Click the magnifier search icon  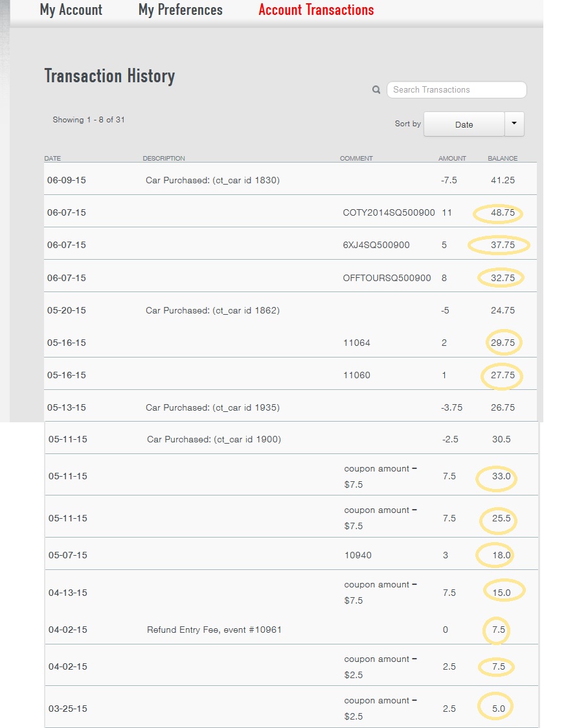point(376,90)
